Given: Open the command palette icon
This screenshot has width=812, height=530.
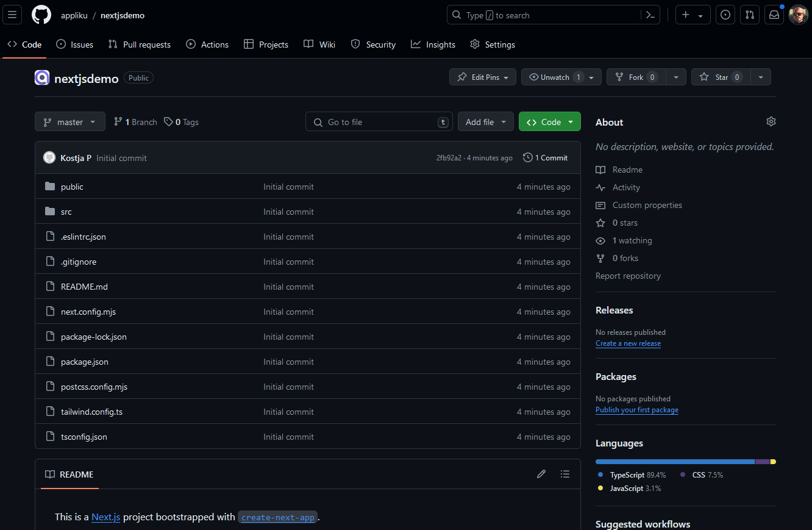Looking at the screenshot, I should click(650, 15).
